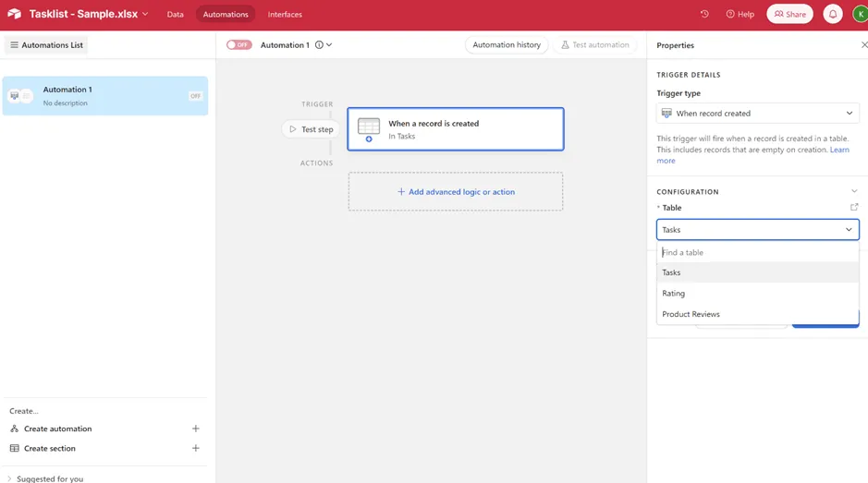Click Add advanced logic or action
The image size is (868, 483).
click(456, 191)
